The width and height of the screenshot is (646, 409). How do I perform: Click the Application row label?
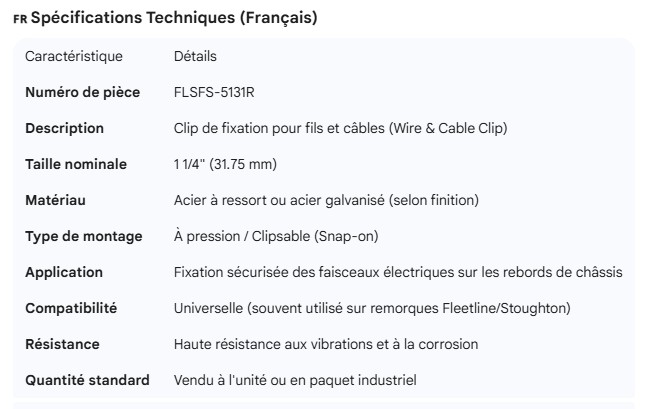click(x=64, y=272)
